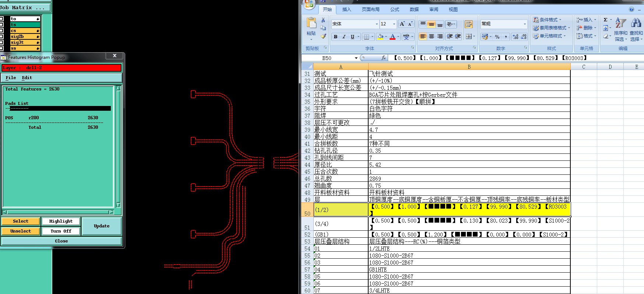644x294 pixels.
Task: Open Excel Help question mark icon
Action: point(631,10)
